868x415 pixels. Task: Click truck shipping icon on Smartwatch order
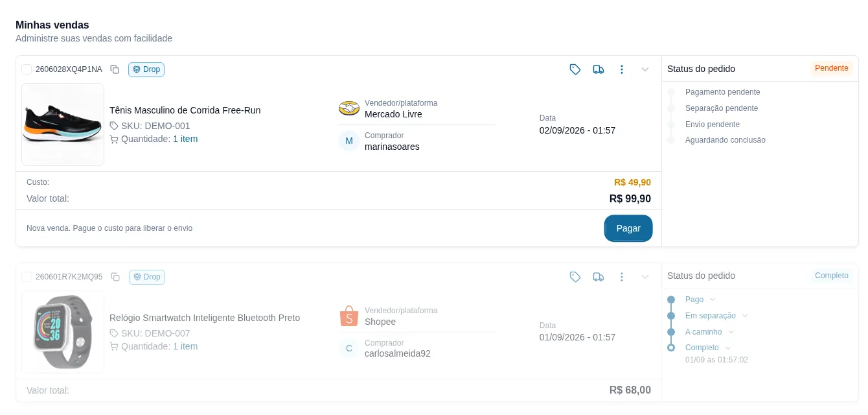599,277
